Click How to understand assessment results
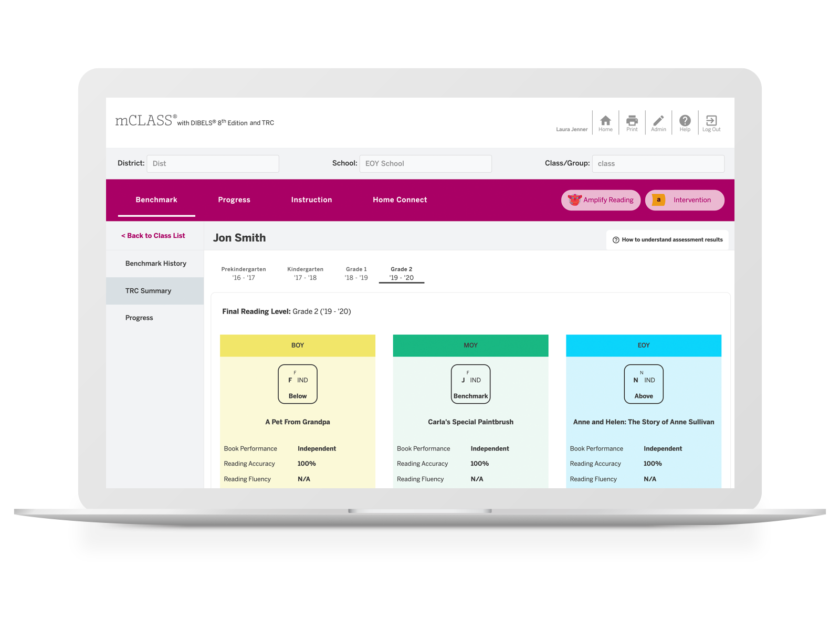This screenshot has height=630, width=840. pyautogui.click(x=667, y=240)
